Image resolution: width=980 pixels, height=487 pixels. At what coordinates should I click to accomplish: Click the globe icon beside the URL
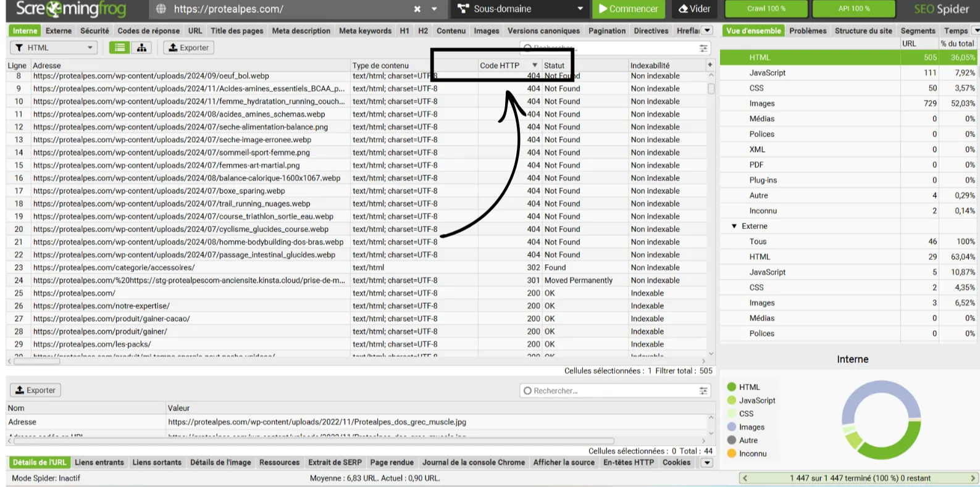[161, 9]
